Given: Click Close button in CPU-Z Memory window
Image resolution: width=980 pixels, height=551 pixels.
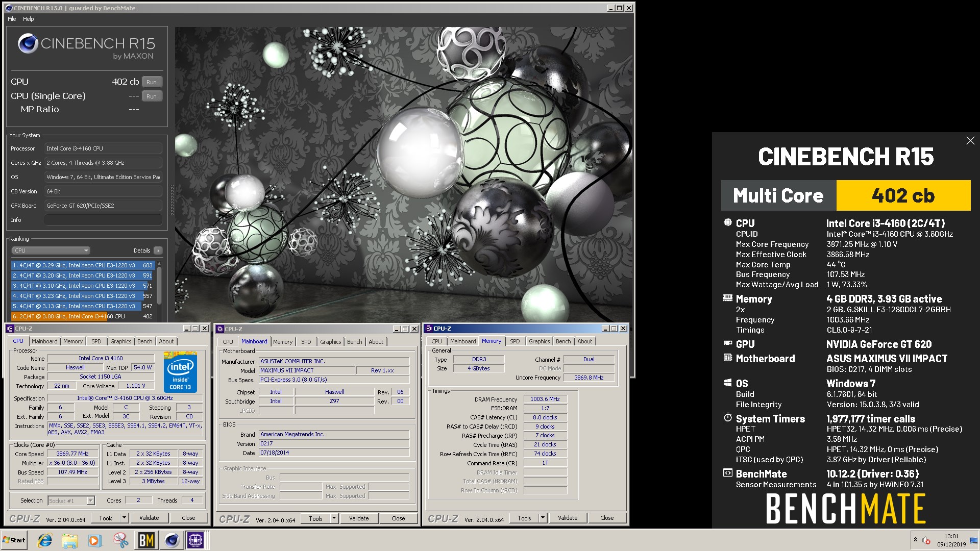Looking at the screenshot, I should tap(607, 518).
